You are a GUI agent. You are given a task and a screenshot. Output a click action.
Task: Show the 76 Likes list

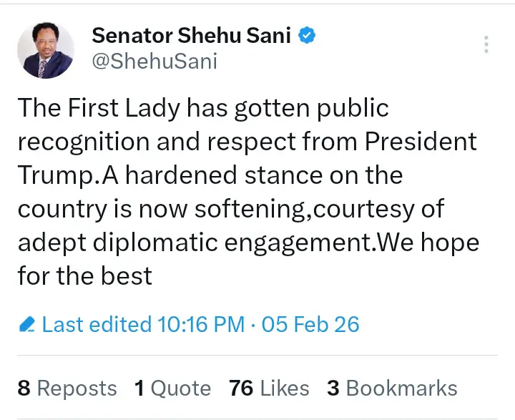270,388
